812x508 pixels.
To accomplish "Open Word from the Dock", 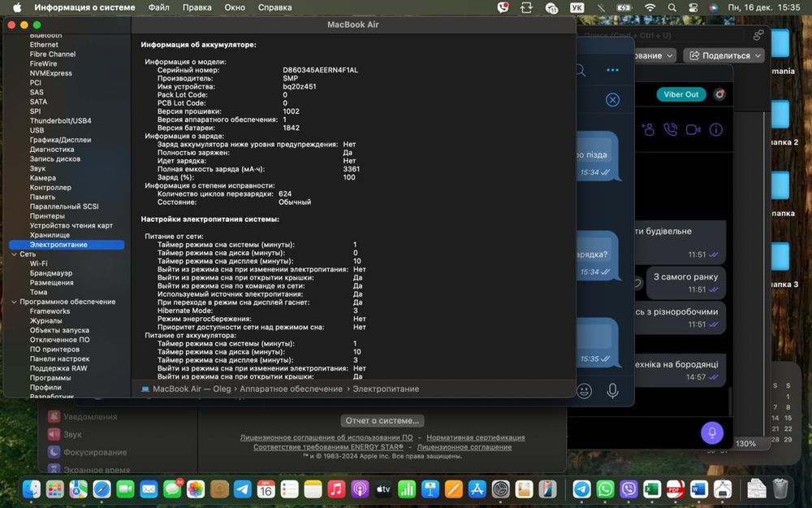I will point(698,488).
